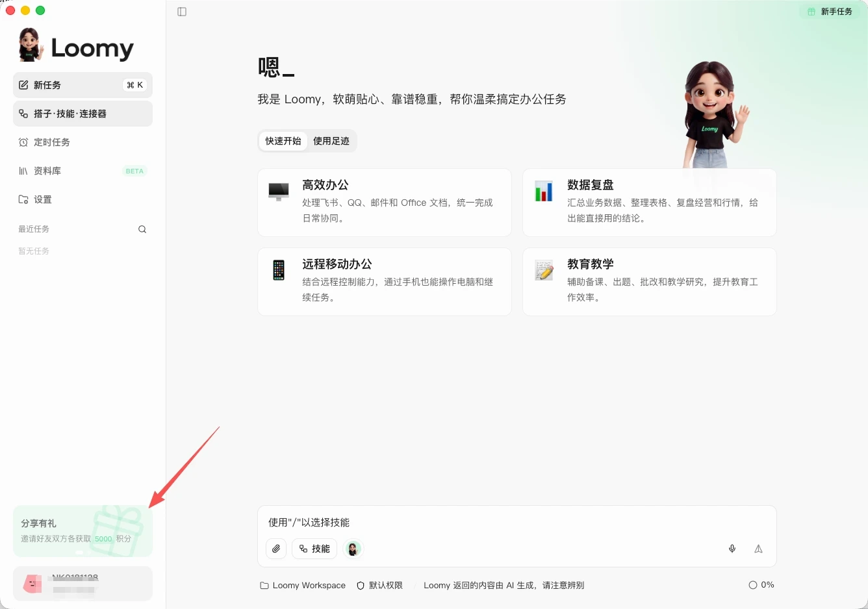This screenshot has height=609, width=868.
Task: Click the send message arrow icon
Action: pos(758,549)
